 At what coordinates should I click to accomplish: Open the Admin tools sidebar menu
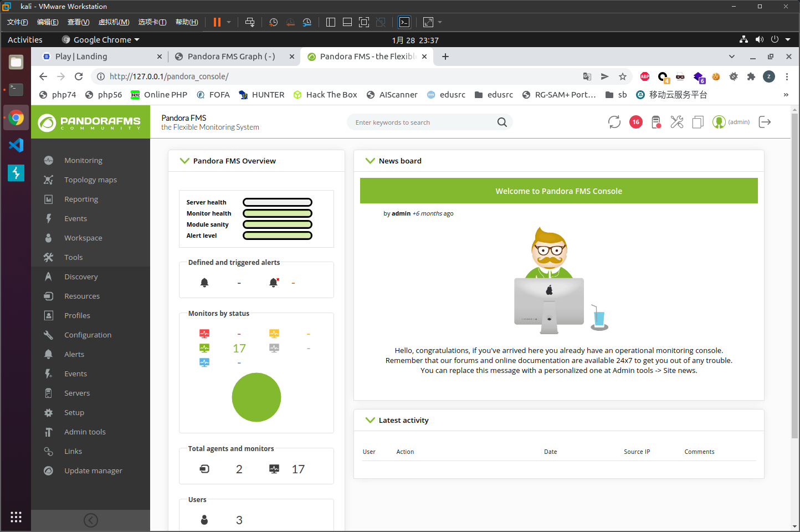coord(85,432)
